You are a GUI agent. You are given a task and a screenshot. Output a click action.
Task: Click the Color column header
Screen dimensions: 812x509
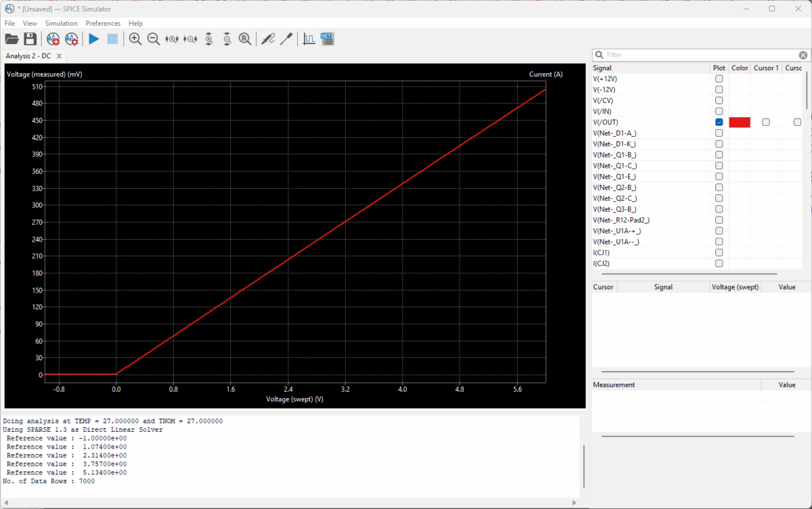[740, 68]
